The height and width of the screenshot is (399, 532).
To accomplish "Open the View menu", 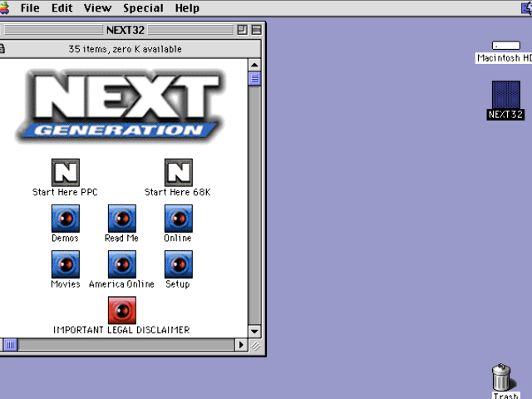I will click(x=97, y=7).
